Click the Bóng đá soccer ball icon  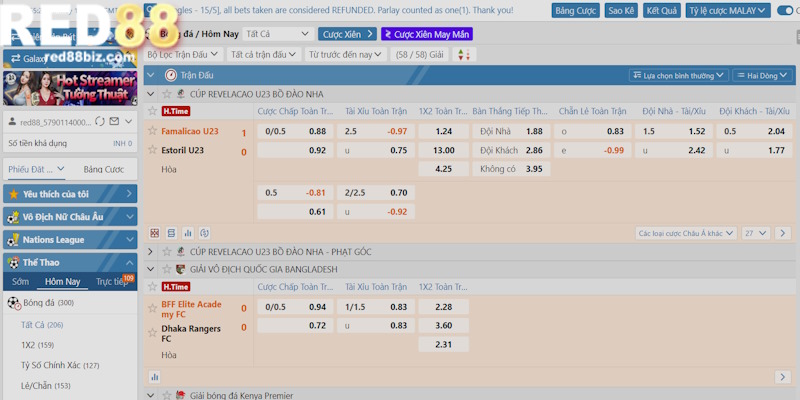[13, 303]
